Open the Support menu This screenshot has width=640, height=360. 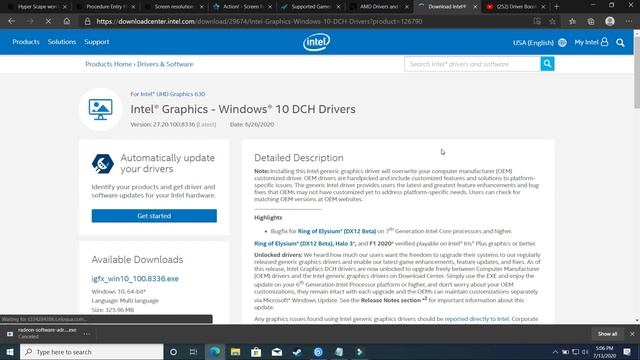[x=97, y=42]
